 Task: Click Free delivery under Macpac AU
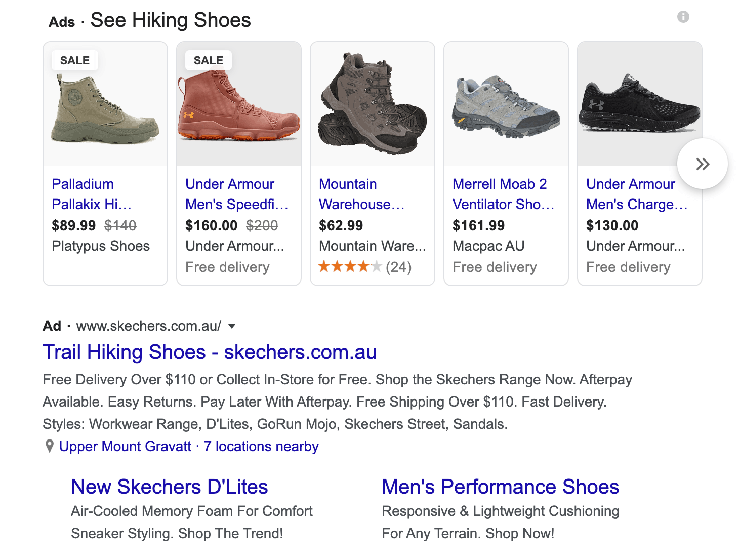(x=495, y=267)
